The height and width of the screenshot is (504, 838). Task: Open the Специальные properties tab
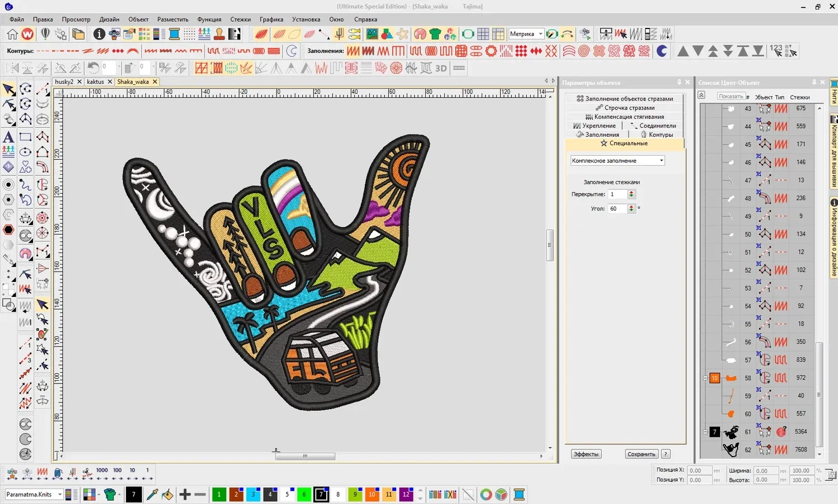tap(625, 143)
